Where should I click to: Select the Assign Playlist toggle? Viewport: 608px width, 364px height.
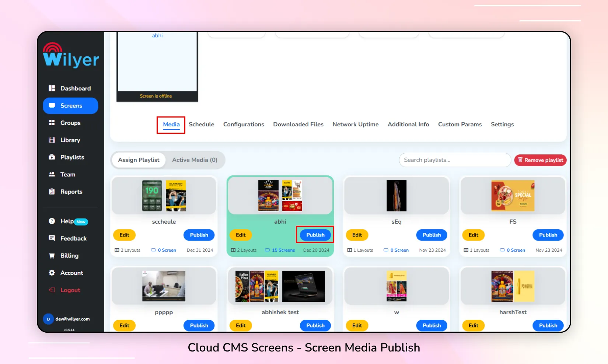click(139, 160)
